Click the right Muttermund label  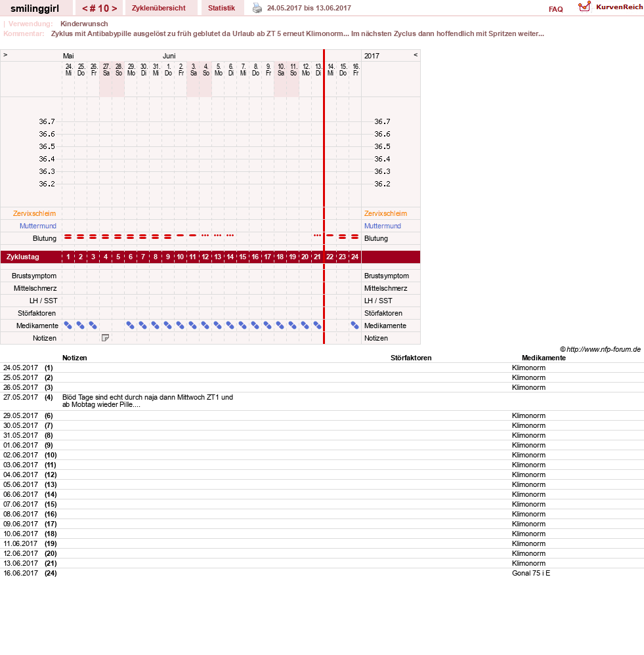(382, 226)
